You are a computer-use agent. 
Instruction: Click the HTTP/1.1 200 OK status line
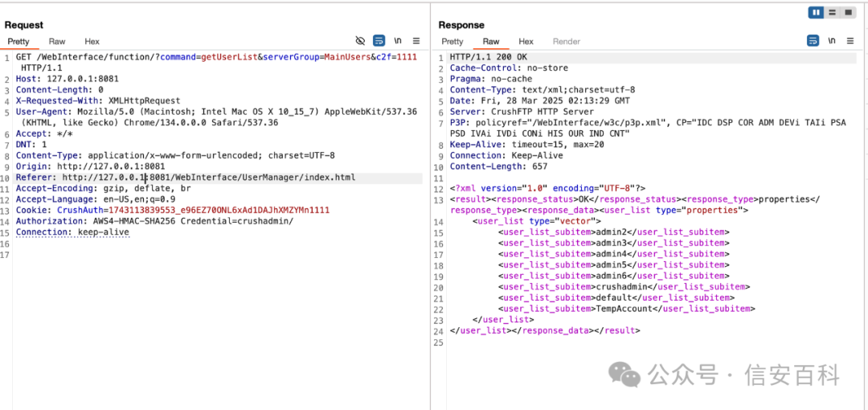pyautogui.click(x=489, y=57)
